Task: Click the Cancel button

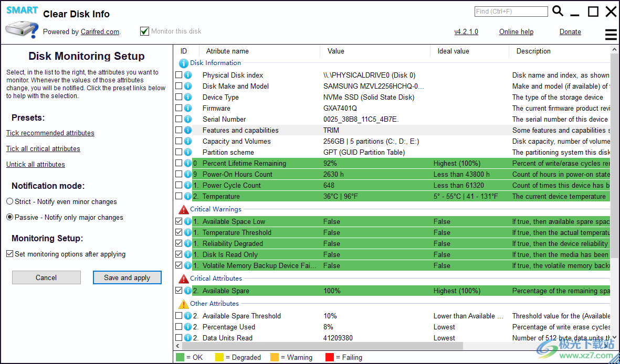Action: (x=46, y=277)
